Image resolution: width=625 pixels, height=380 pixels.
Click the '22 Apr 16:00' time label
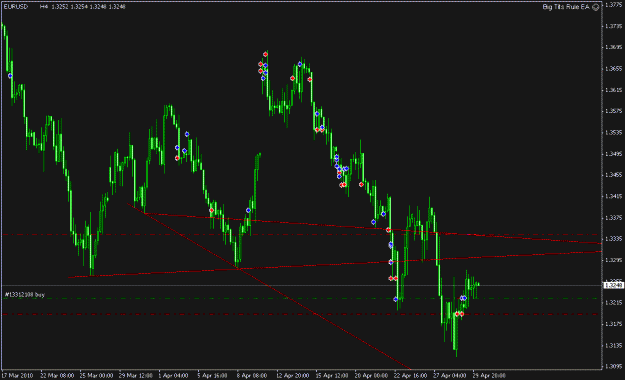pyautogui.click(x=410, y=376)
